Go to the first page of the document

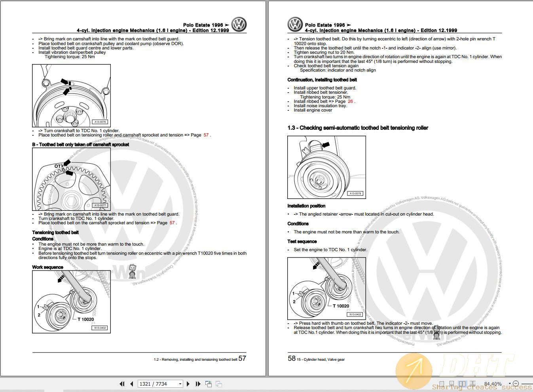coord(122,384)
